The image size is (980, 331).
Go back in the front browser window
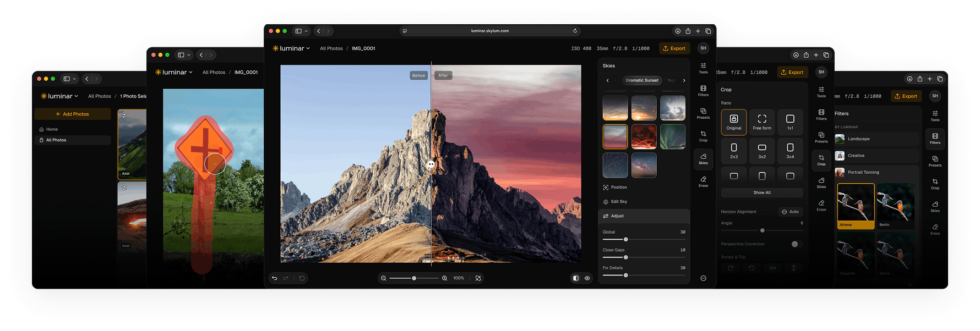coord(319,31)
